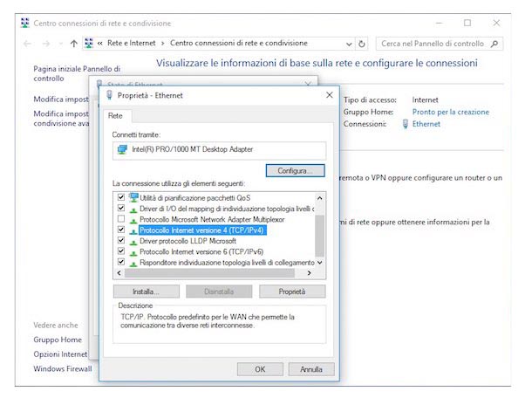Go up one level with up arrow
The width and height of the screenshot is (532, 398).
73,44
